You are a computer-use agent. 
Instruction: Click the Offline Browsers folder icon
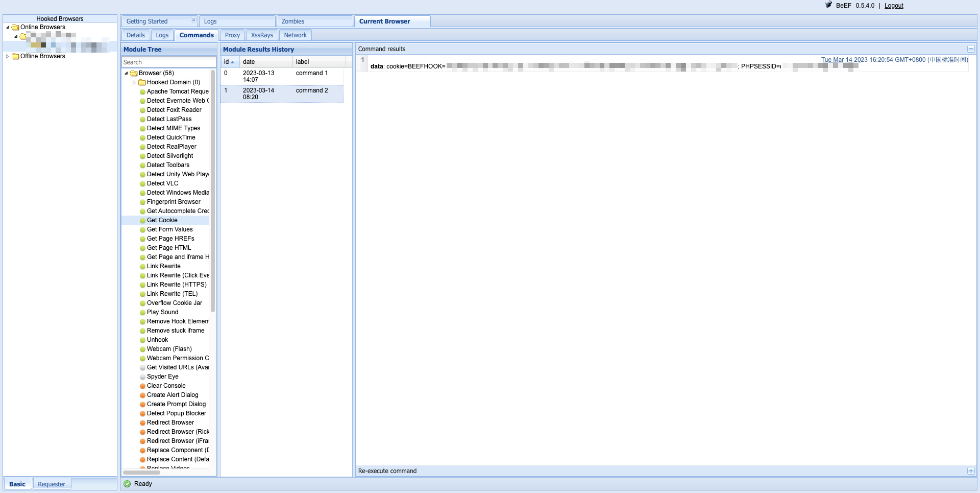click(x=15, y=56)
